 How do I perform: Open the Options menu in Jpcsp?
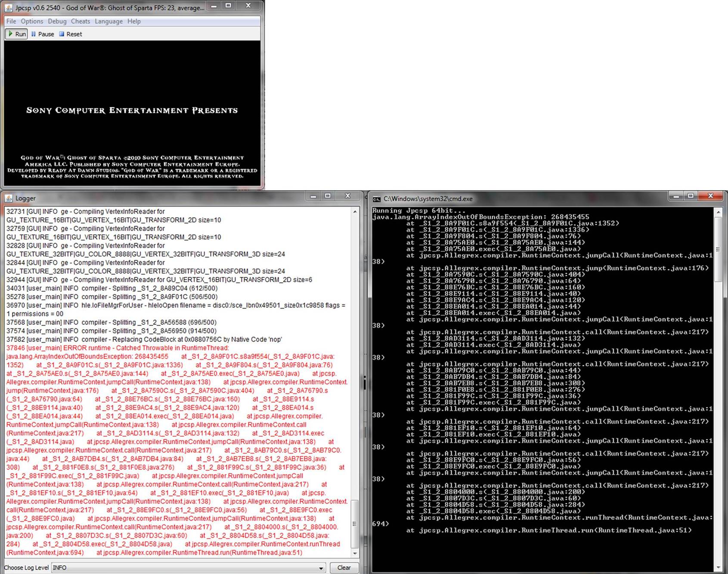coord(32,21)
